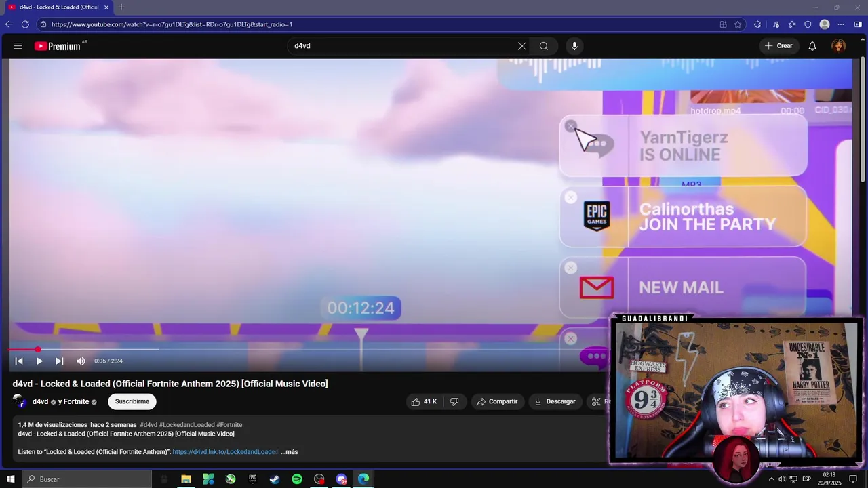Open browser essentials shield

click(808, 24)
